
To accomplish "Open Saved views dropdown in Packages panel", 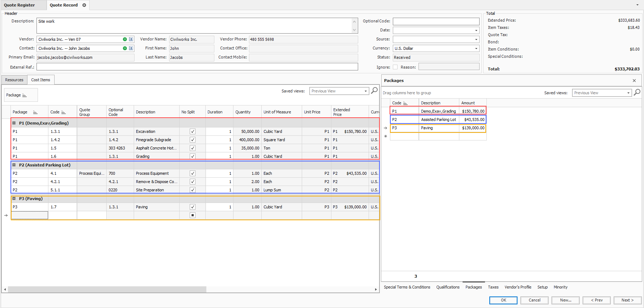I will (628, 93).
